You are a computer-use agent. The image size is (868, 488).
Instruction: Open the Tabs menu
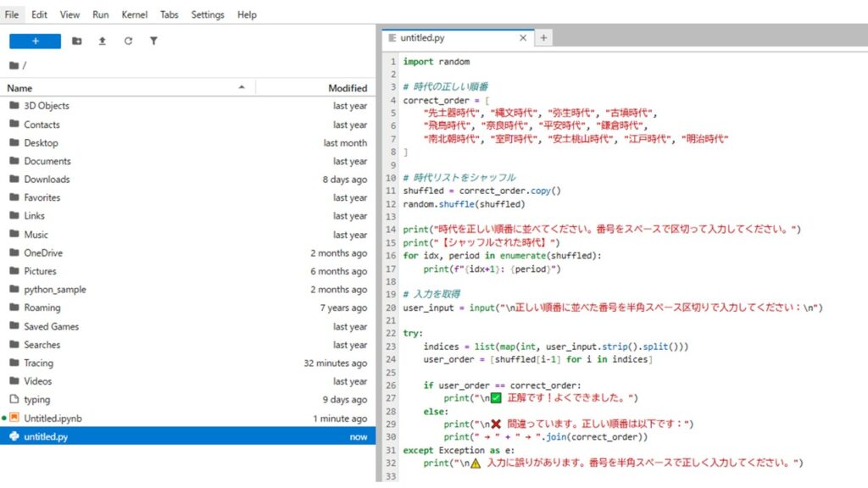coord(170,14)
